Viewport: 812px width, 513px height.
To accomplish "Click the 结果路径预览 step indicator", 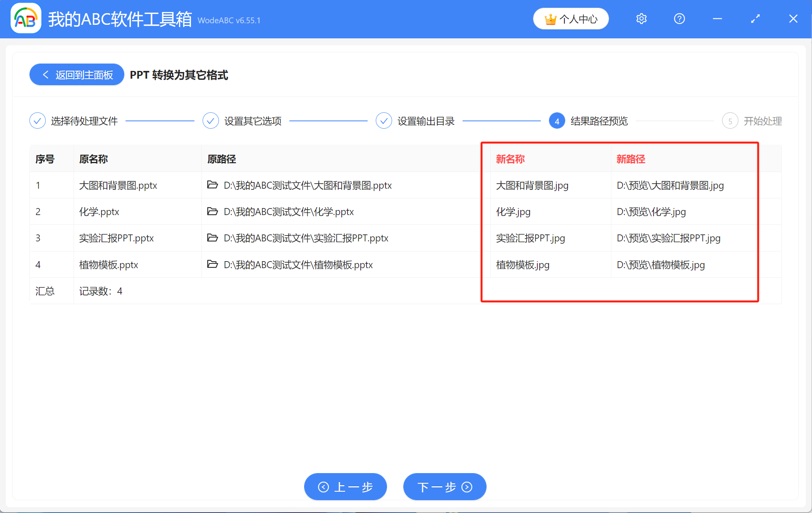I will point(557,121).
